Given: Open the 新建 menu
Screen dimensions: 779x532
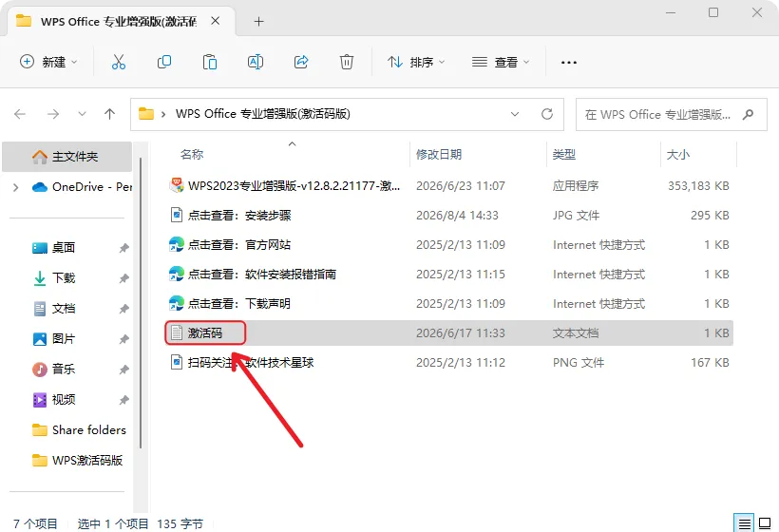Looking at the screenshot, I should click(48, 62).
